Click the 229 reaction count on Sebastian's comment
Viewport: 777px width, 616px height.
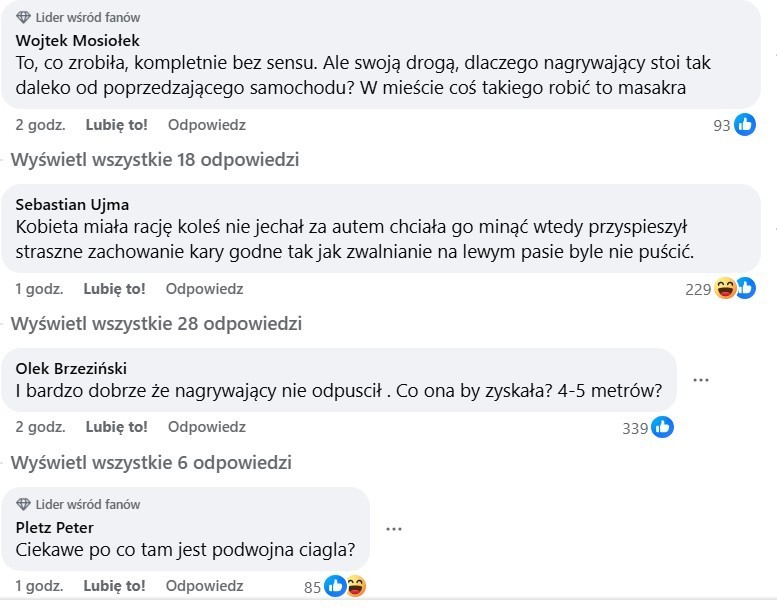click(697, 289)
